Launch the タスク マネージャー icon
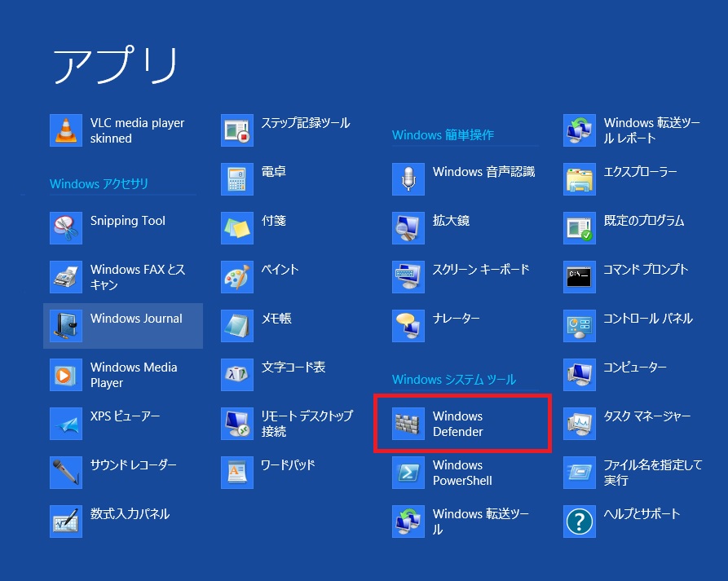Viewport: 728px width, 581px height. (580, 424)
